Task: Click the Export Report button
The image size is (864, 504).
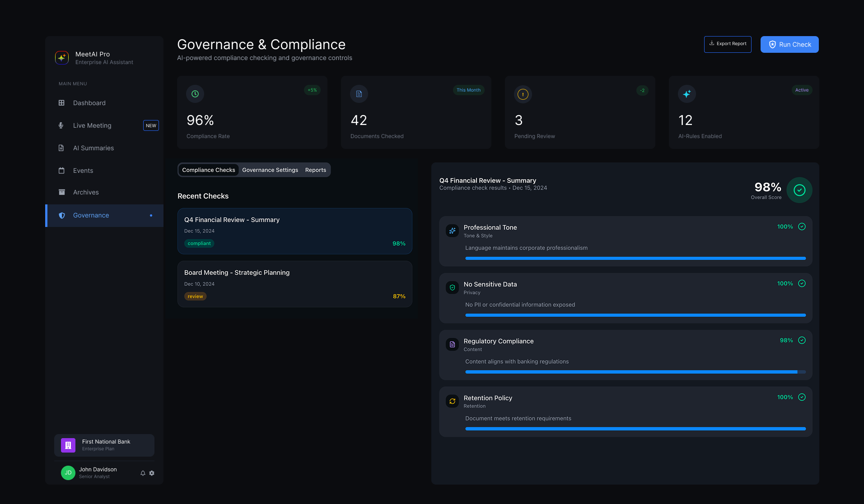Action: click(x=727, y=44)
